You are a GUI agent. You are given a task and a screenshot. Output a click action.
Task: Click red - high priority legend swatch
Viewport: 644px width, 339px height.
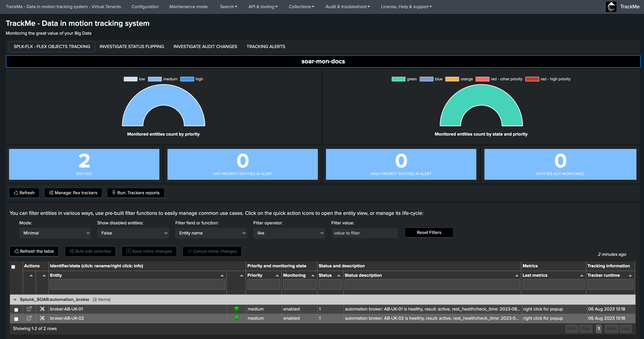pos(532,79)
